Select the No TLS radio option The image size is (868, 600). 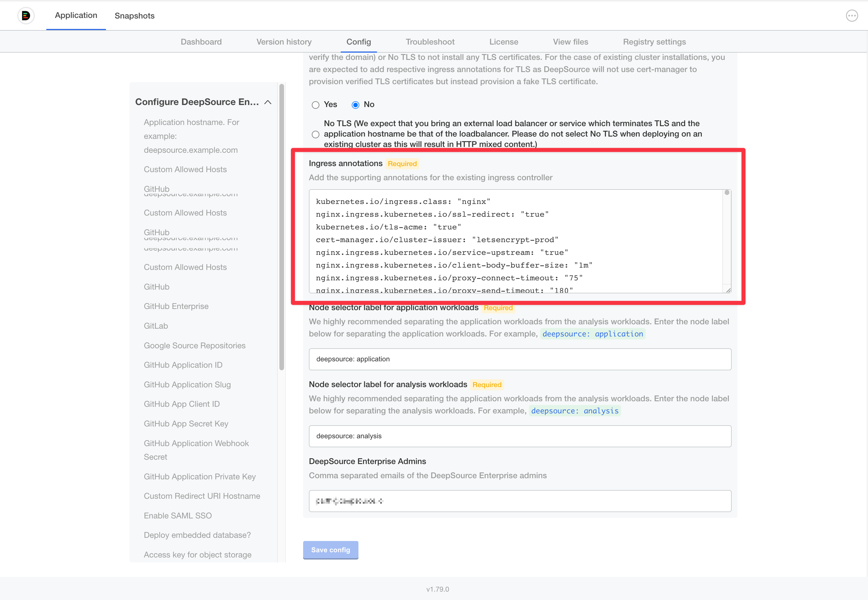[x=316, y=134]
